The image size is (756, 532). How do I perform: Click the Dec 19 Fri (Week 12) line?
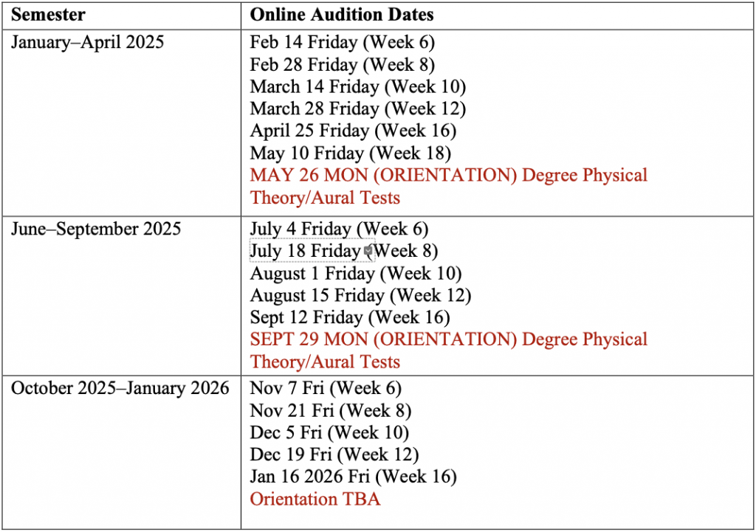[x=334, y=455]
